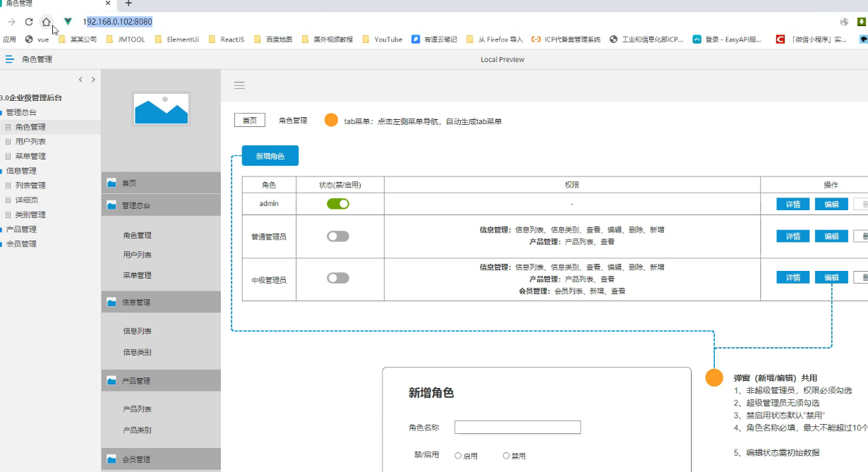Screen dimensions: 868x472
Task: Open 用户列表 in gray navigation menu
Action: [138, 255]
